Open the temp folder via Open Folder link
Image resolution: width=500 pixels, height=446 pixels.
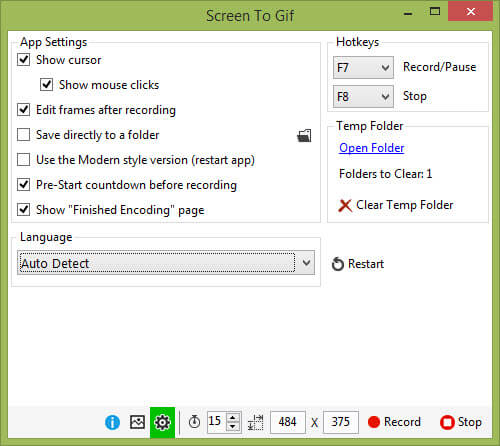click(x=372, y=148)
